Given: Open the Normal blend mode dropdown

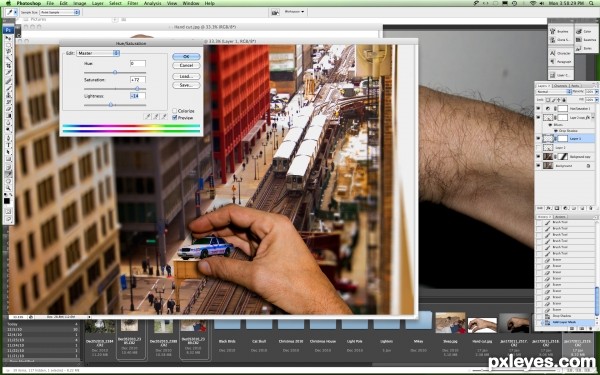Looking at the screenshot, I should [554, 91].
